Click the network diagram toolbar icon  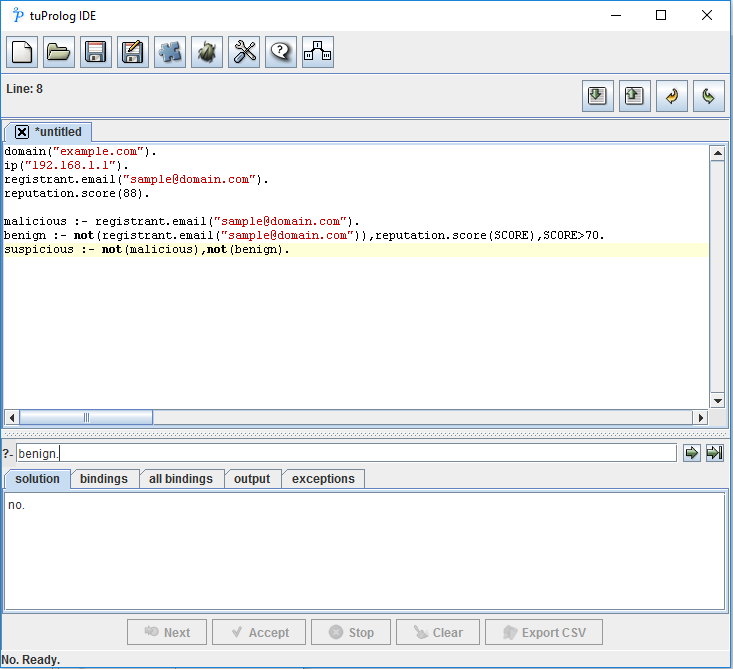pos(318,53)
